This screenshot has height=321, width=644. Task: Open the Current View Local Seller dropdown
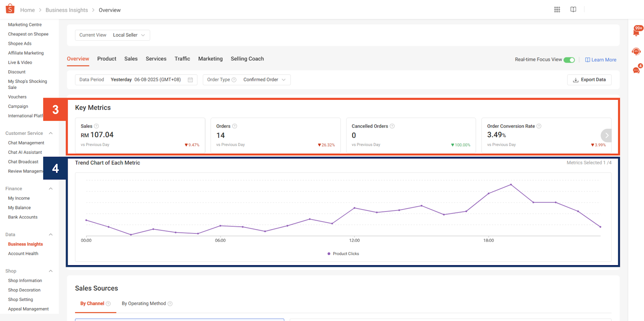[112, 35]
